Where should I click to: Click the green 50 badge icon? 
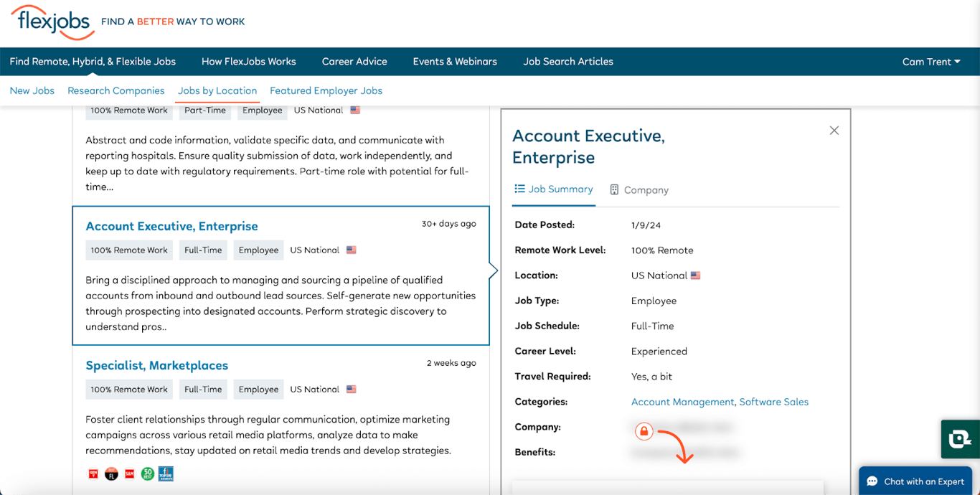click(x=148, y=473)
